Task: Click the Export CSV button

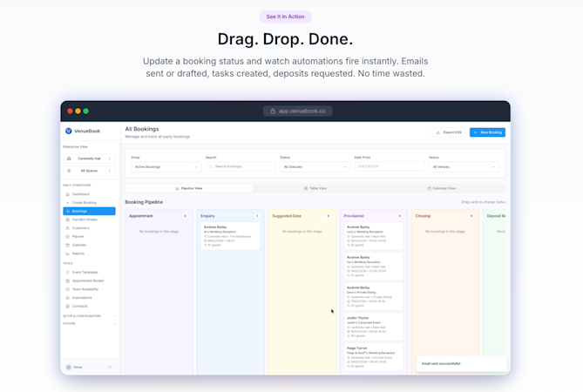Action: click(x=449, y=132)
